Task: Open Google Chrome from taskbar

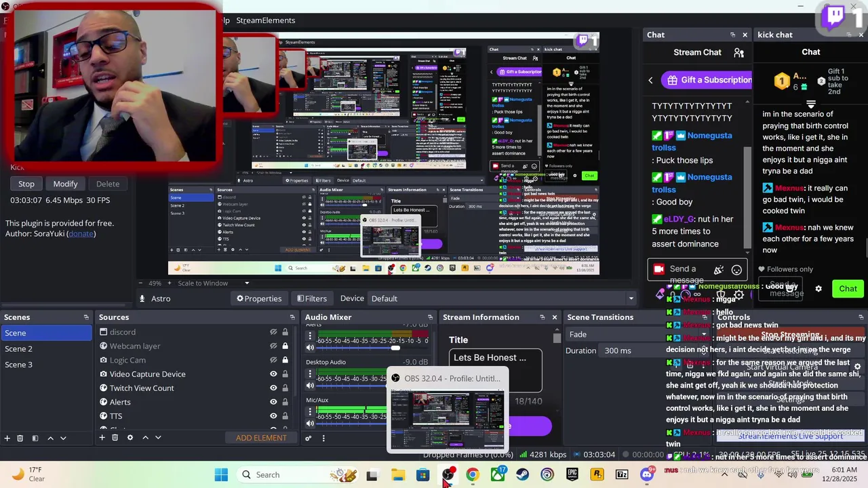Action: (473, 474)
